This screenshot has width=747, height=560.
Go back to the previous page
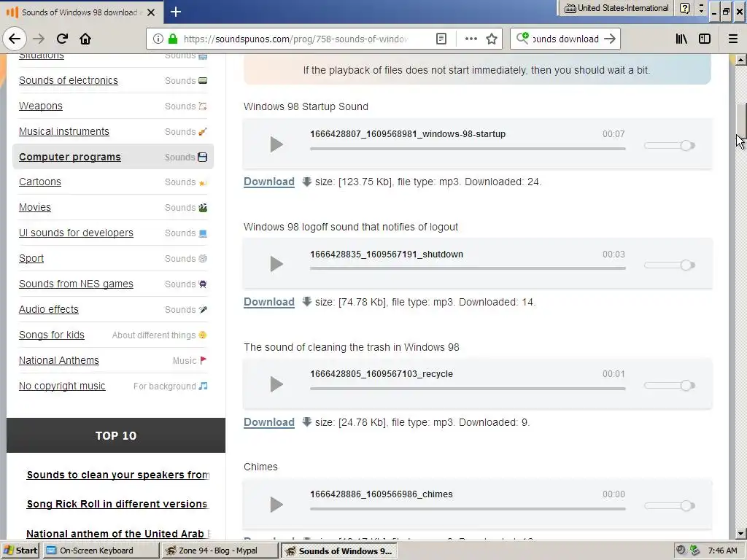pos(15,39)
